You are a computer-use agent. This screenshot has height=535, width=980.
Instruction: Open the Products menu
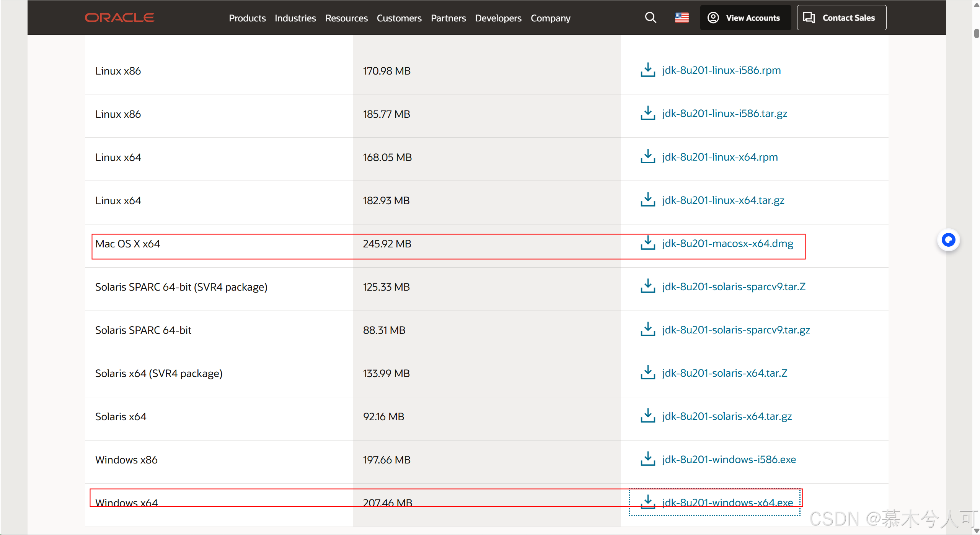247,18
